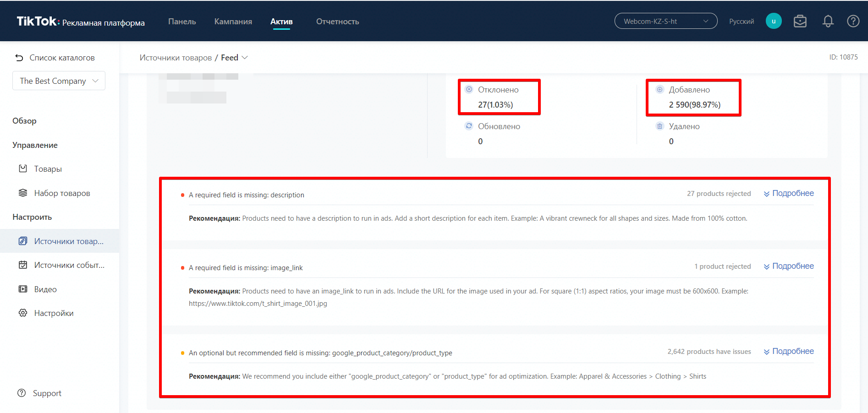Open Источники событий in sidebar

(x=69, y=265)
